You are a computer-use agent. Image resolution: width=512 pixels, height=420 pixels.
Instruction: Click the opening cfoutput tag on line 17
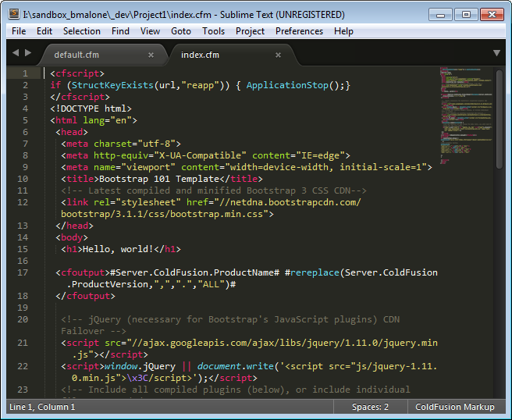coord(83,272)
